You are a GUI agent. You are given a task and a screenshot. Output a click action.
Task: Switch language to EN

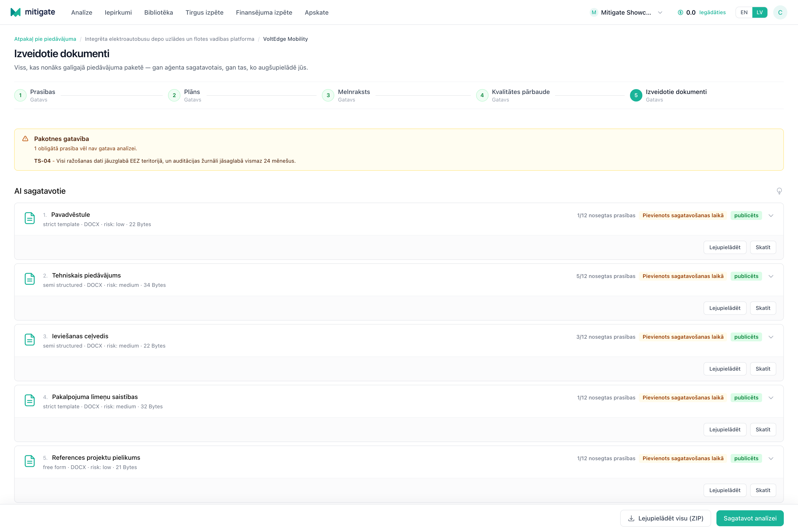click(744, 13)
